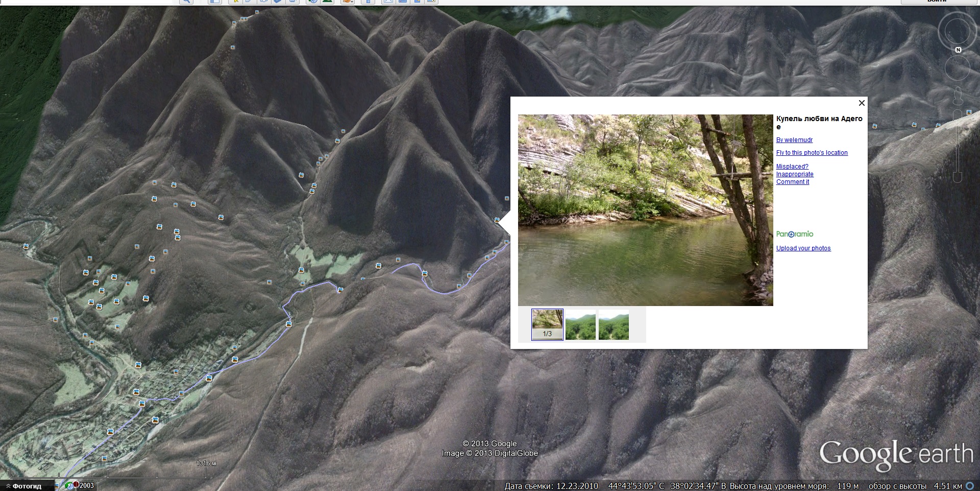The width and height of the screenshot is (980, 491).
Task: Click the N north compass marker
Action: (958, 50)
